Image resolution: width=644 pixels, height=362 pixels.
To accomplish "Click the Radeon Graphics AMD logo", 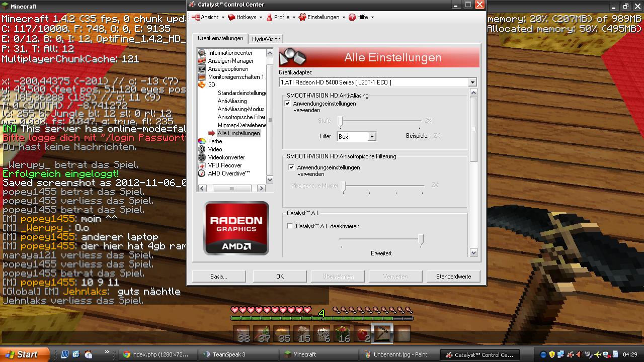I will [x=236, y=228].
